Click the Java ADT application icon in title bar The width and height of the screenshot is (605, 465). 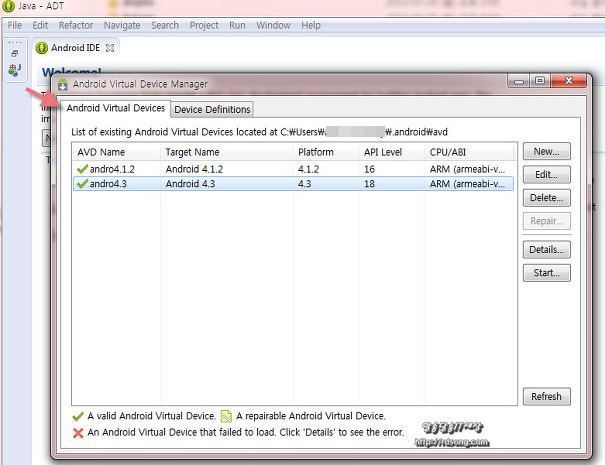tap(8, 6)
